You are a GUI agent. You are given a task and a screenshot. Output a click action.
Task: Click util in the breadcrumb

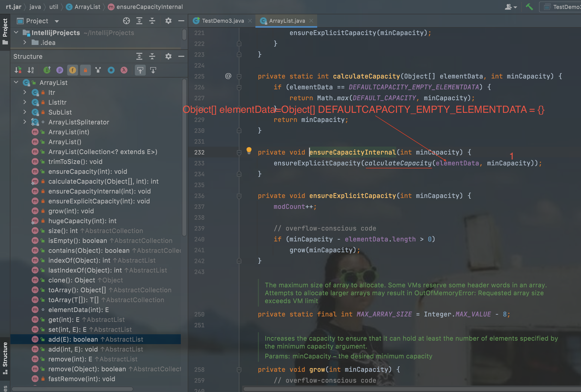[x=54, y=7]
